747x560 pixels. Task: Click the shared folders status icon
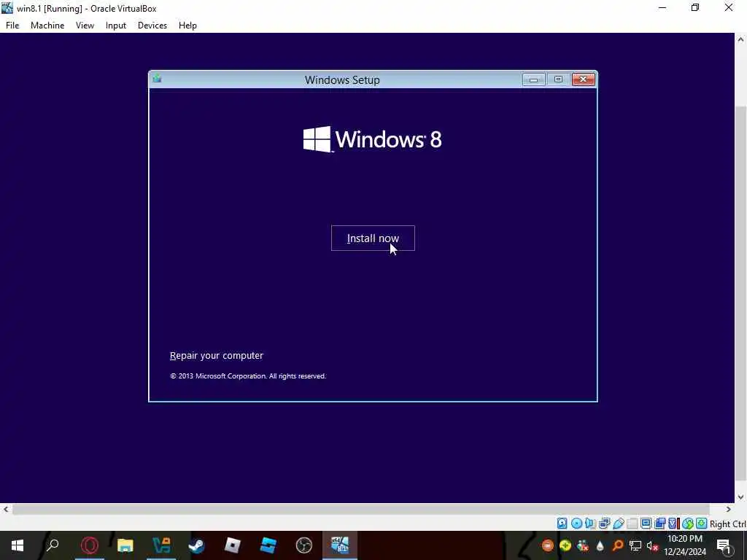(x=632, y=524)
